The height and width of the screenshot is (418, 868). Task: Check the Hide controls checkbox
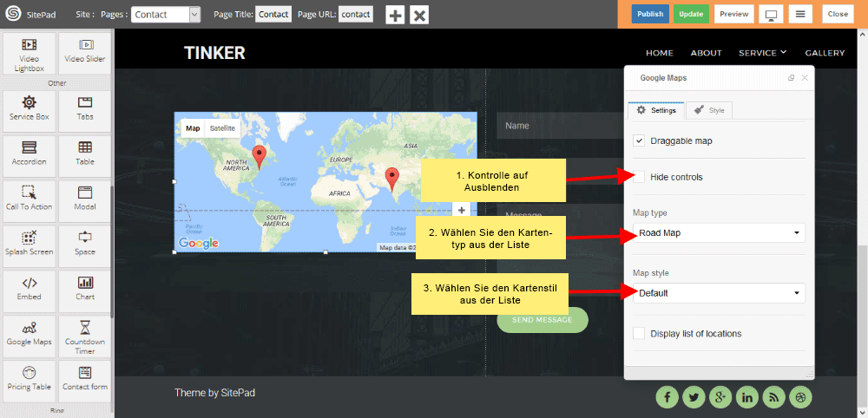click(x=640, y=177)
